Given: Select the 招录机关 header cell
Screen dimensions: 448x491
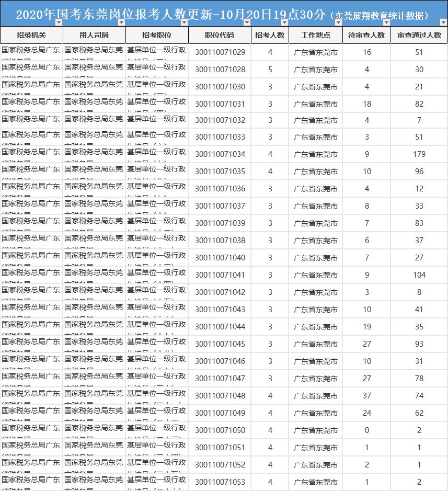Looking at the screenshot, I should click(x=31, y=35).
